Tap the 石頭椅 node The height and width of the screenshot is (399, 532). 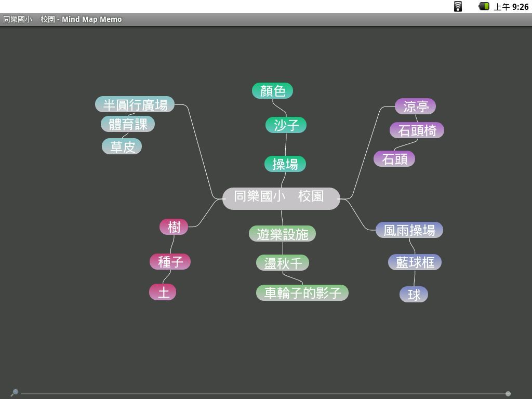pos(417,130)
